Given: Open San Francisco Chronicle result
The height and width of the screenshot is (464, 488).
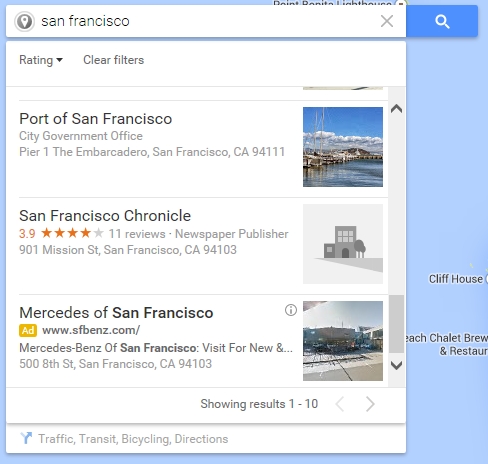Looking at the screenshot, I should 105,216.
